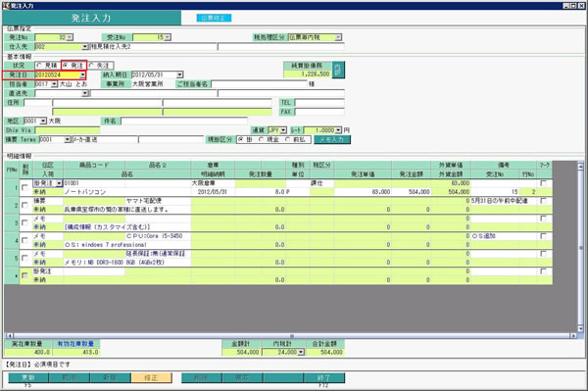Check the mark box on the ヤマト宅配便 row
The width and height of the screenshot is (588, 391).
click(x=543, y=201)
